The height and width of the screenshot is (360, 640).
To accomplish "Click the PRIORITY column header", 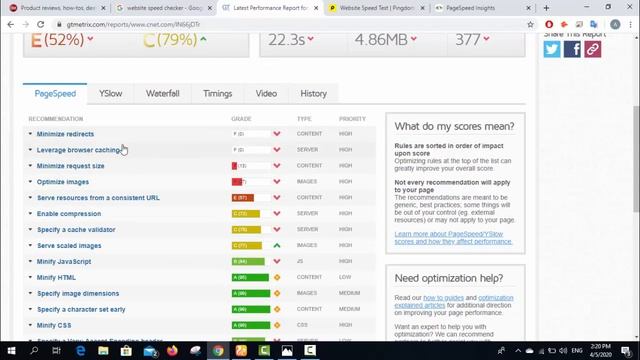I will tap(352, 119).
